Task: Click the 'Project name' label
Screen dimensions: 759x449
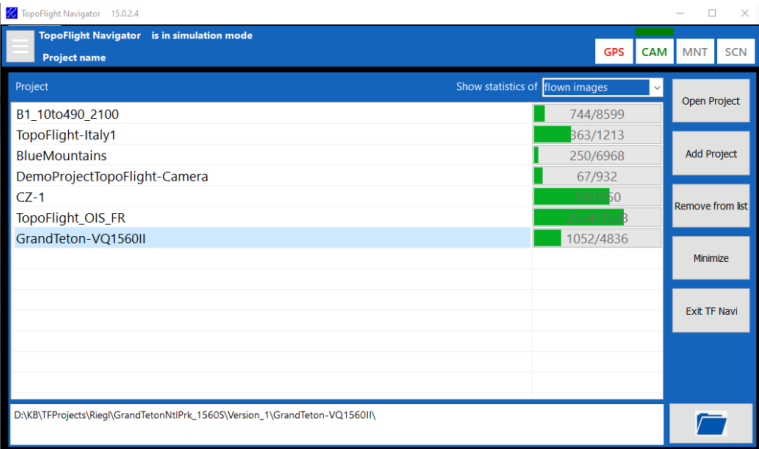Action: (74, 58)
